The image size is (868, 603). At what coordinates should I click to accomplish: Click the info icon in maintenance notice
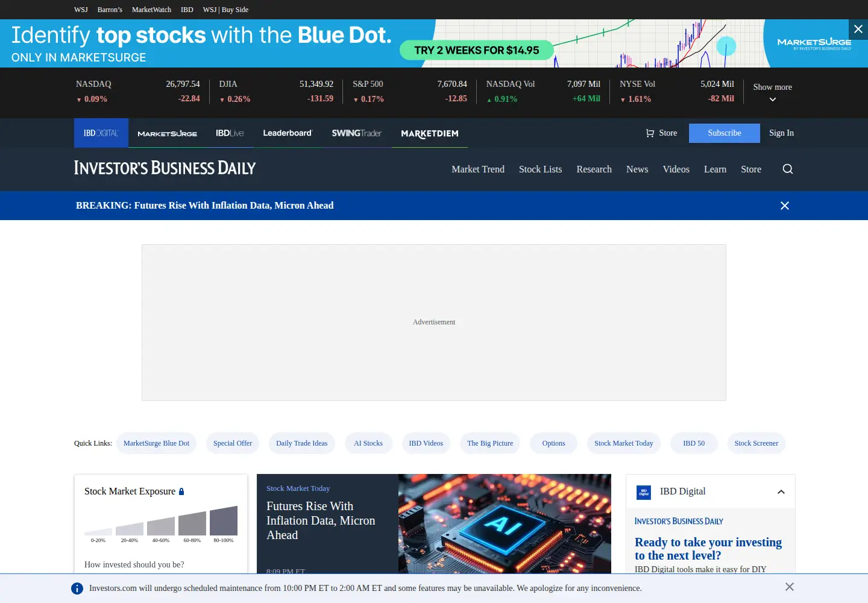click(x=77, y=589)
